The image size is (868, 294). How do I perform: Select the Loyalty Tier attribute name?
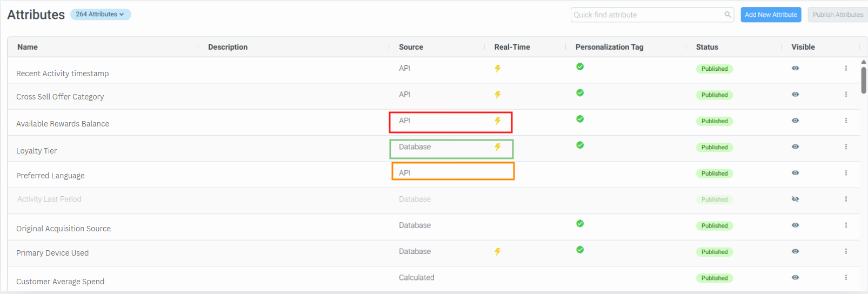(36, 151)
